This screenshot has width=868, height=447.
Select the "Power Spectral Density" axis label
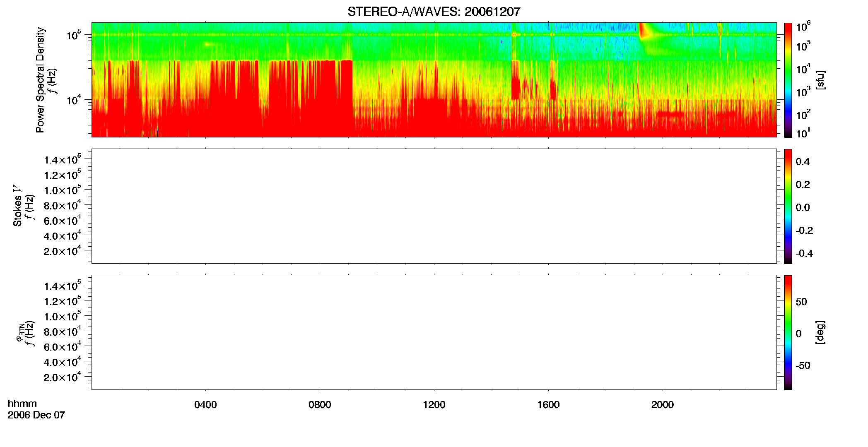pos(40,80)
